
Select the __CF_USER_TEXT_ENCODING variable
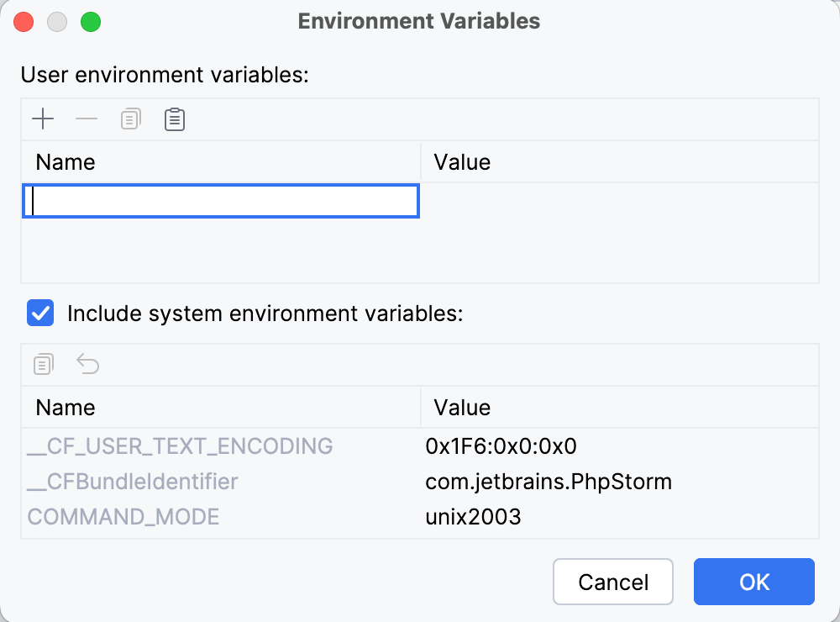click(x=180, y=446)
